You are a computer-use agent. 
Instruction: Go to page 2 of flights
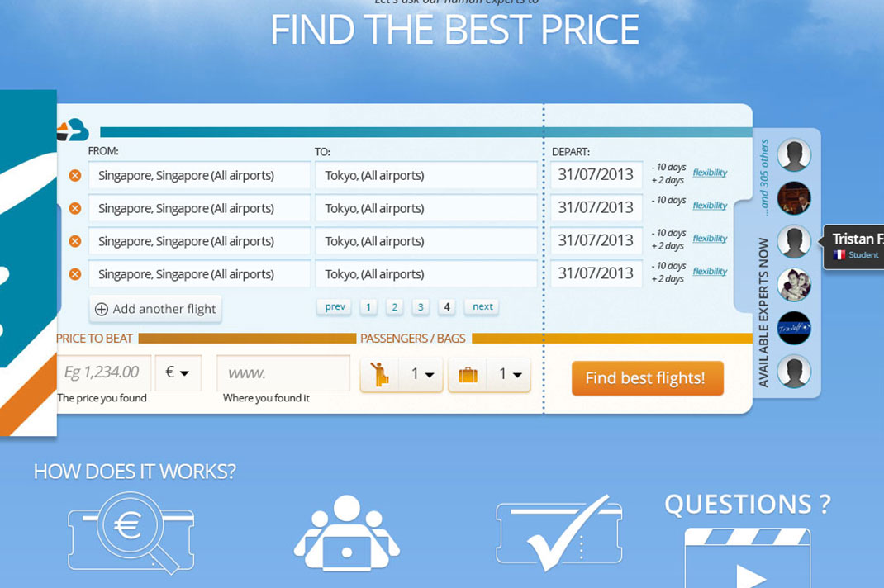[395, 307]
